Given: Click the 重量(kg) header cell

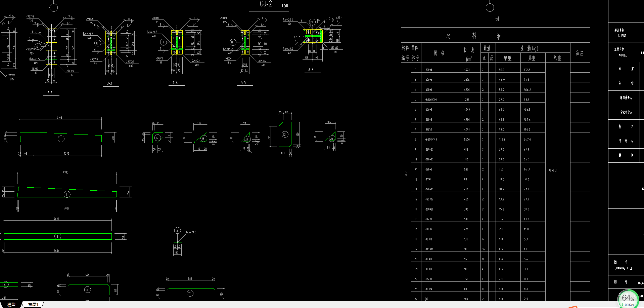Looking at the screenshot, I should click(530, 48).
